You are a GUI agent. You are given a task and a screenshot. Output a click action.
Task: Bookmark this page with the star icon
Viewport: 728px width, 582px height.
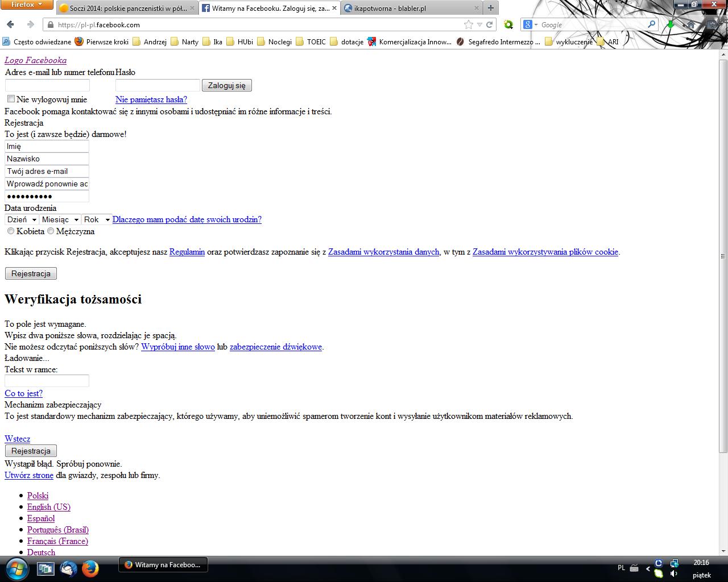pyautogui.click(x=468, y=24)
